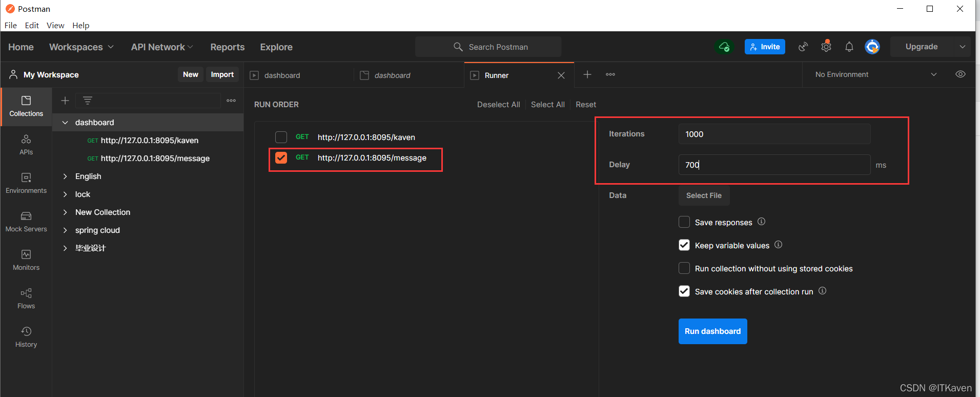980x397 pixels.
Task: Go to Home
Action: coord(21,47)
